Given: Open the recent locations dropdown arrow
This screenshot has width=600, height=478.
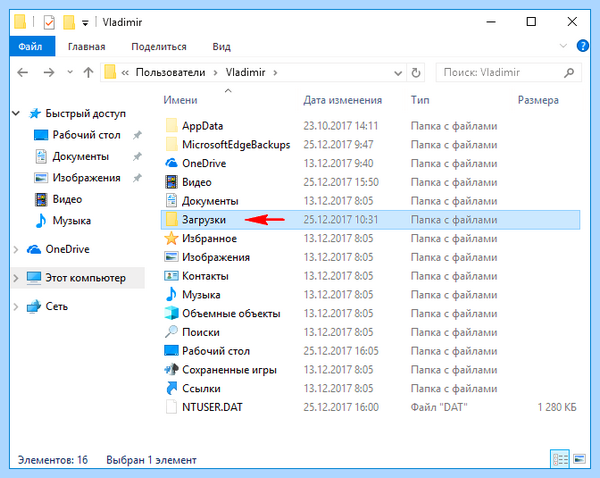Looking at the screenshot, I should [x=70, y=72].
